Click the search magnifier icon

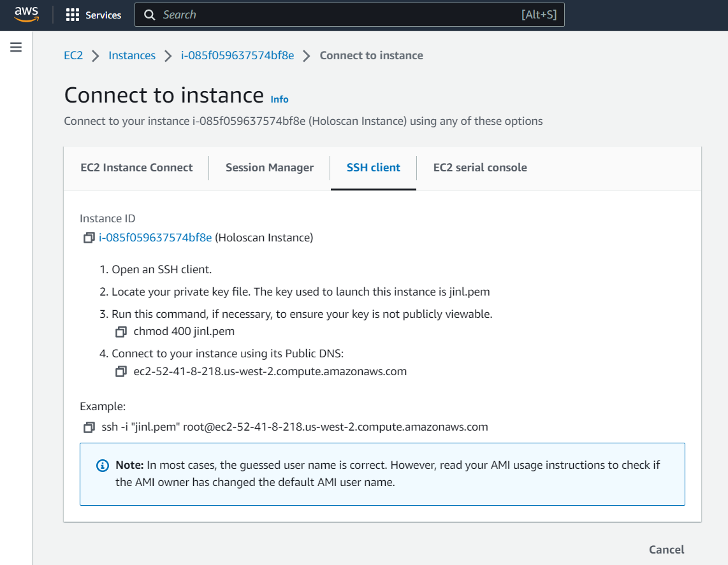150,15
